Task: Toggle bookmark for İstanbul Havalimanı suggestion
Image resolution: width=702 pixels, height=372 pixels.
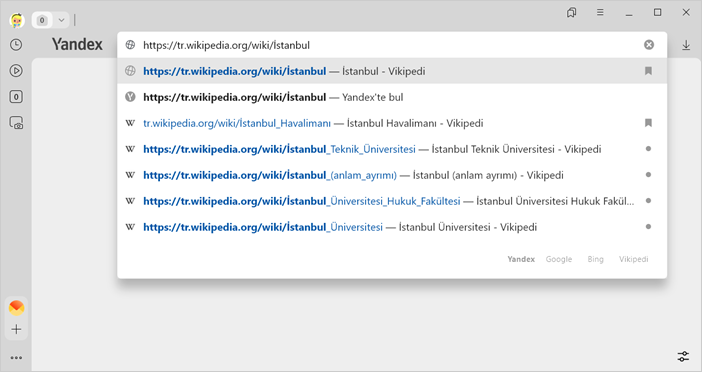Action: click(x=648, y=123)
